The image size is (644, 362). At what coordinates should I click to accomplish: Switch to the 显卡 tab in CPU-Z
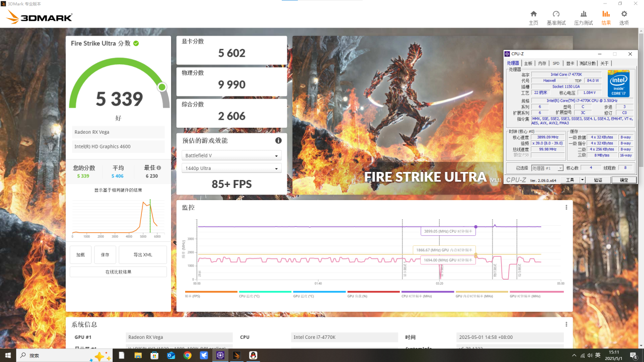pyautogui.click(x=570, y=63)
